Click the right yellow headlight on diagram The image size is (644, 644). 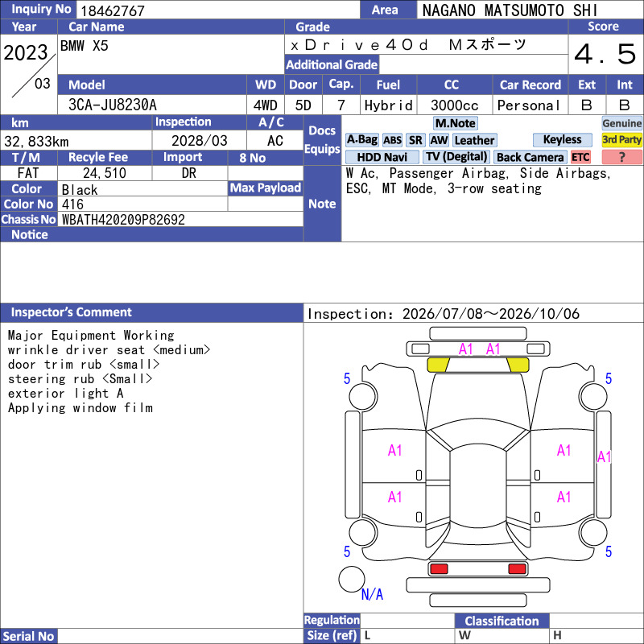point(518,365)
